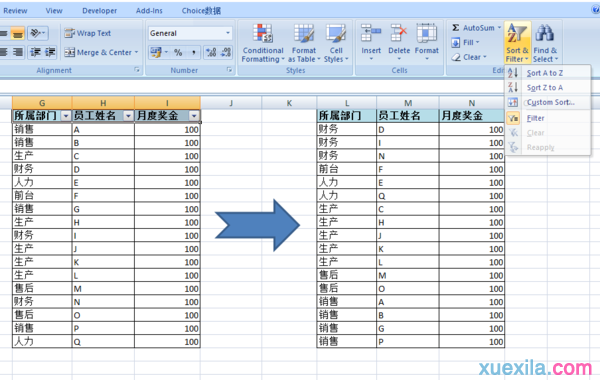Screen dimensions: 600x380
Task: Click the Delete cells icon
Action: (x=399, y=33)
